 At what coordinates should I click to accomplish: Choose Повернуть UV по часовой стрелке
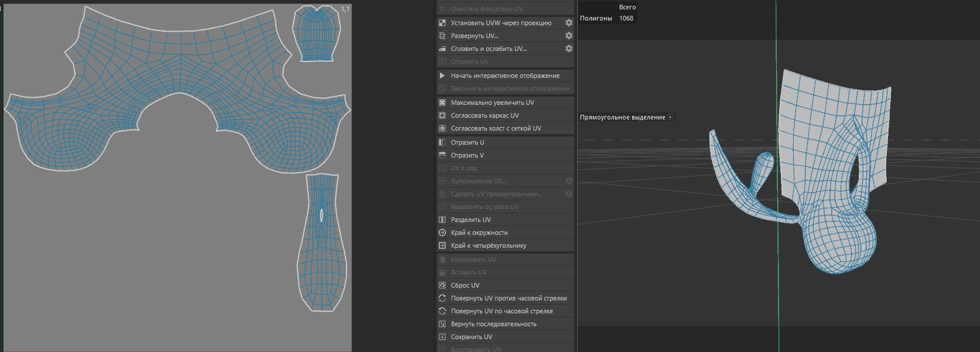point(505,311)
